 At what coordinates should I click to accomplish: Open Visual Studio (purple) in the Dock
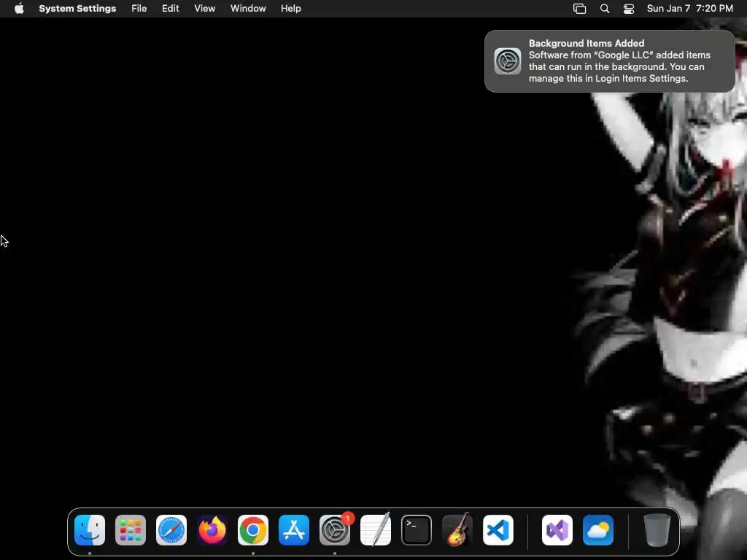557,530
